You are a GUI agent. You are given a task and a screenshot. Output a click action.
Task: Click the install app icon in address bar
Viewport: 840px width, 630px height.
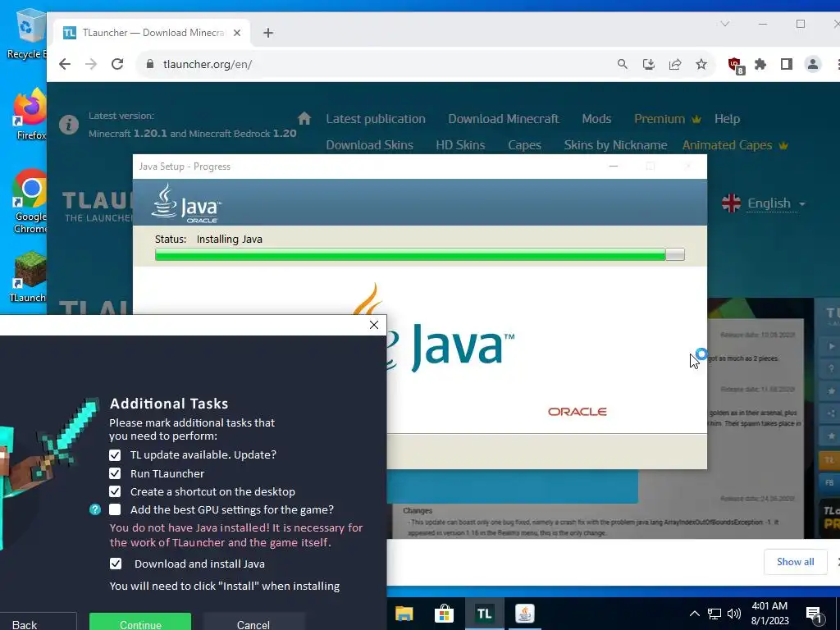[649, 64]
